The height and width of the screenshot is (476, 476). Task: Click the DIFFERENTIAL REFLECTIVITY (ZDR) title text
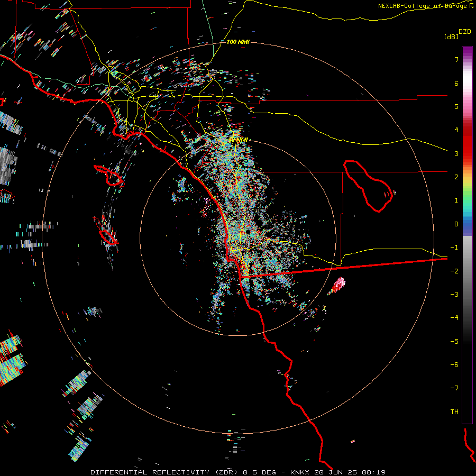click(x=164, y=472)
